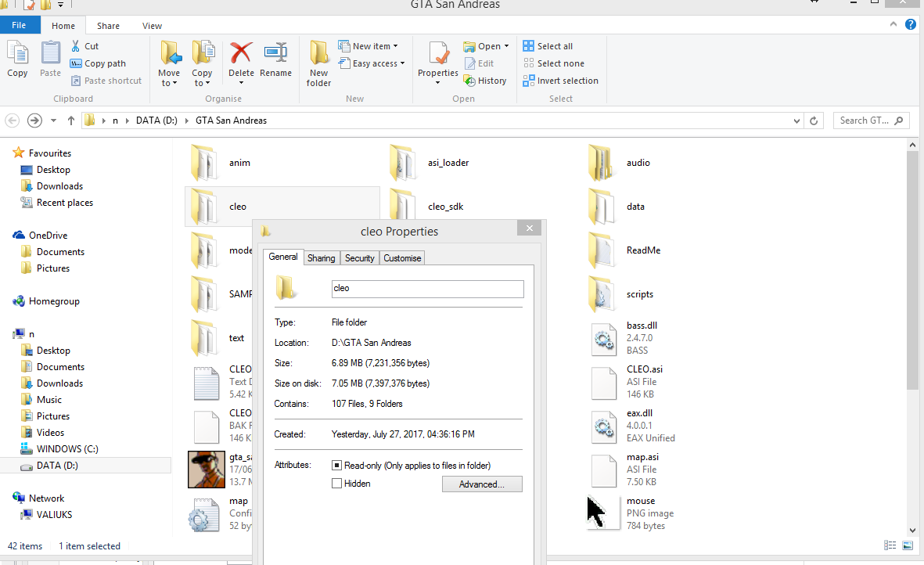
Task: Select OneDrive in navigation pane
Action: [41, 236]
